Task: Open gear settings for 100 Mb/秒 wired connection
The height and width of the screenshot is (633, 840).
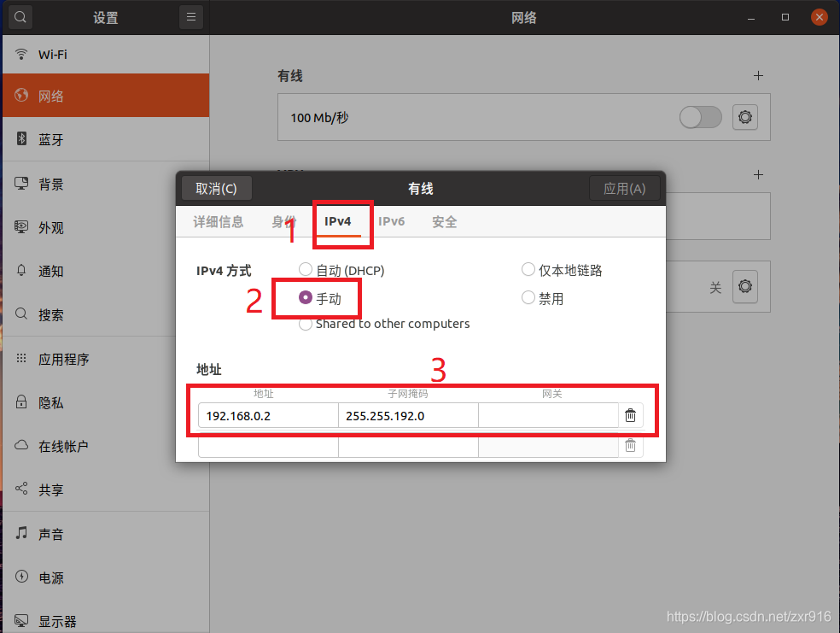Action: [x=744, y=117]
